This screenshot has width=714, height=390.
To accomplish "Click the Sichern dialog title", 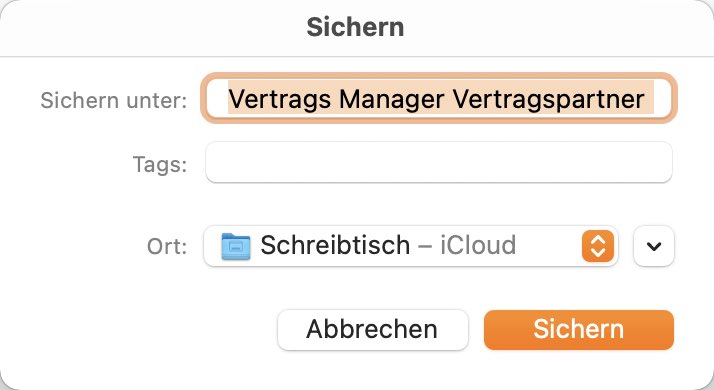I will click(355, 27).
